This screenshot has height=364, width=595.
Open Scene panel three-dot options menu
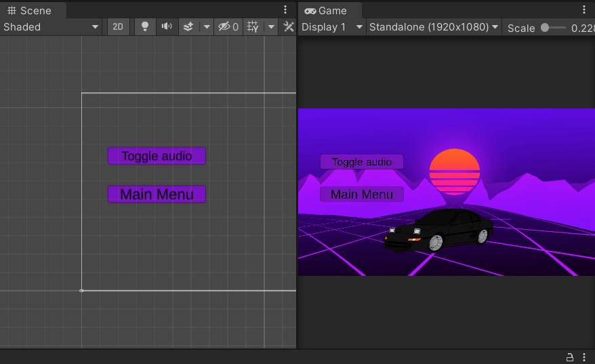tap(285, 10)
